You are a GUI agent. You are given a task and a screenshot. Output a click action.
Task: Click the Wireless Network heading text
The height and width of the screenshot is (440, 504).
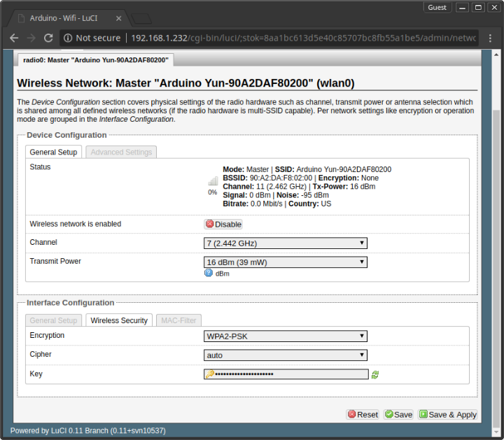pos(185,83)
